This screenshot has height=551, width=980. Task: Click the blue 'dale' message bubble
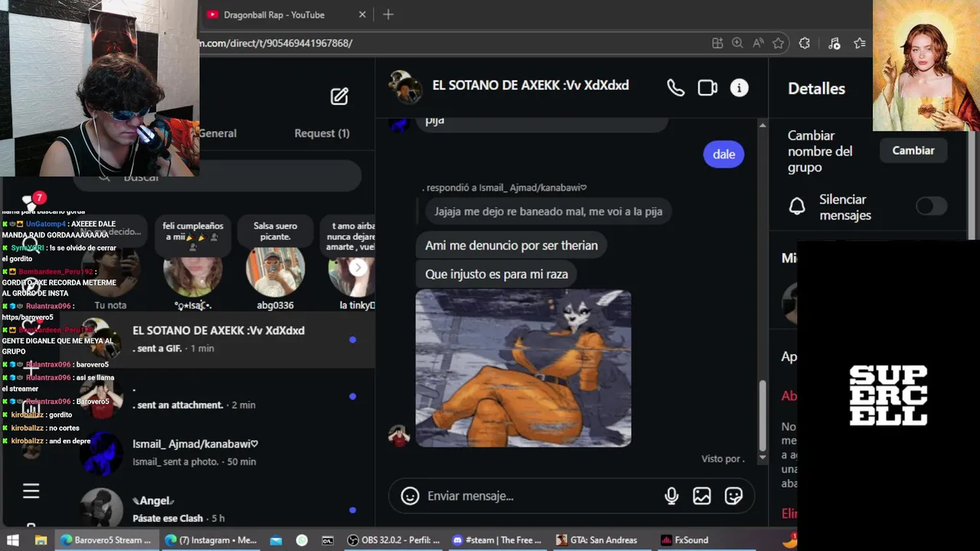click(x=724, y=154)
